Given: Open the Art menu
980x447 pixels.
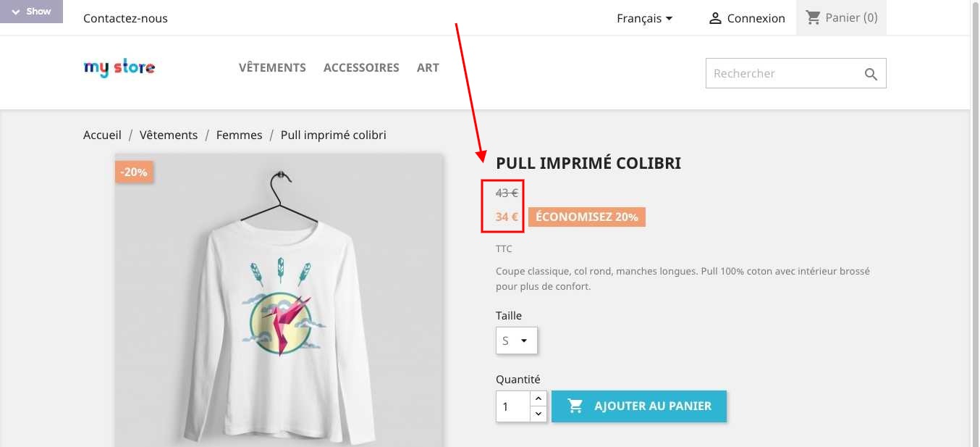Looking at the screenshot, I should [x=428, y=67].
